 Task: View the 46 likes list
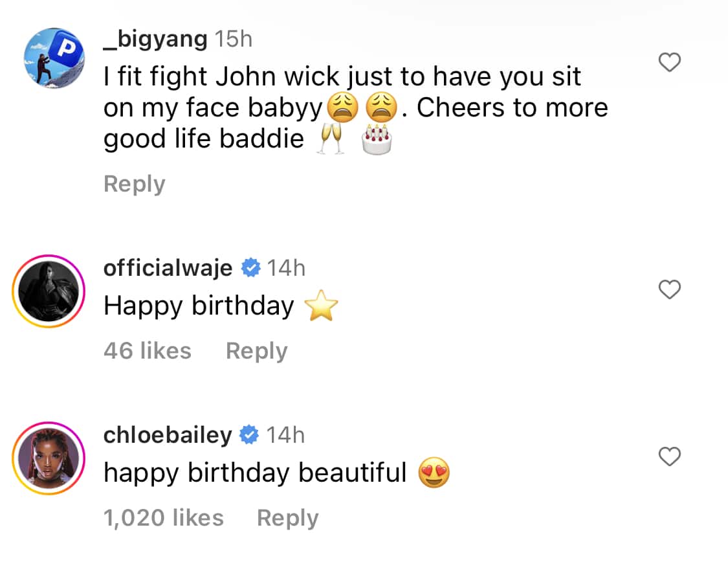[148, 351]
